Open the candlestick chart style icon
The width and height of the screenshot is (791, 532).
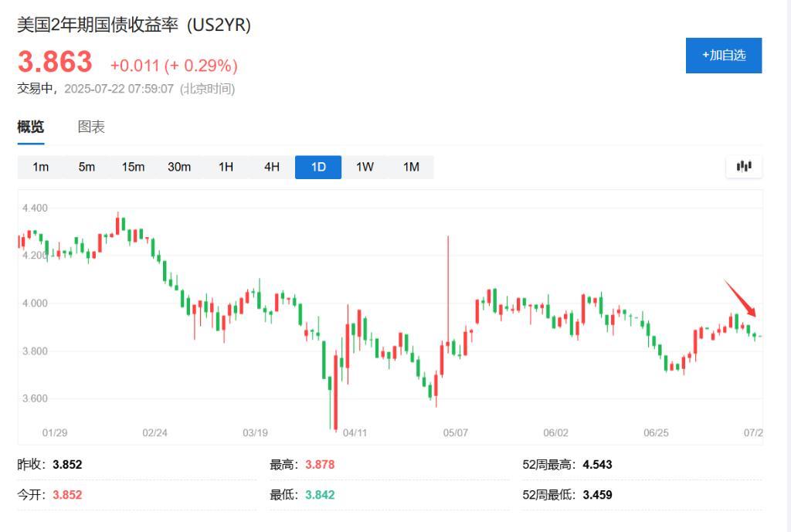click(x=742, y=166)
